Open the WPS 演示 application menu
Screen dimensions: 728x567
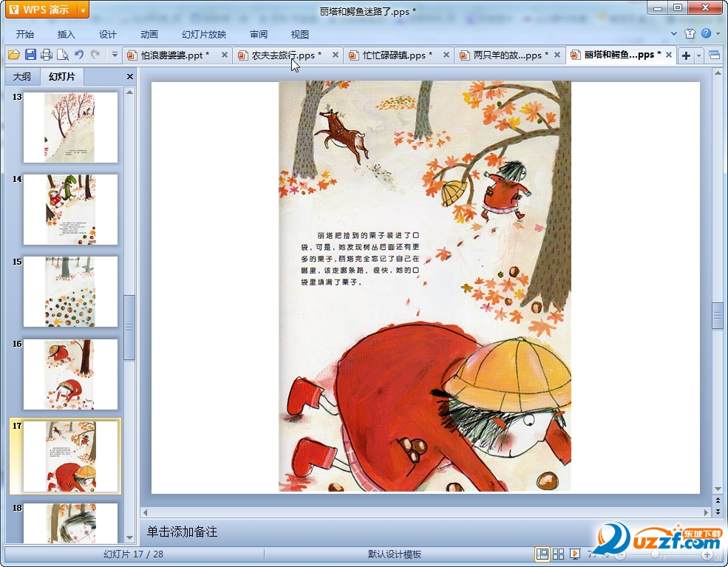(x=41, y=10)
